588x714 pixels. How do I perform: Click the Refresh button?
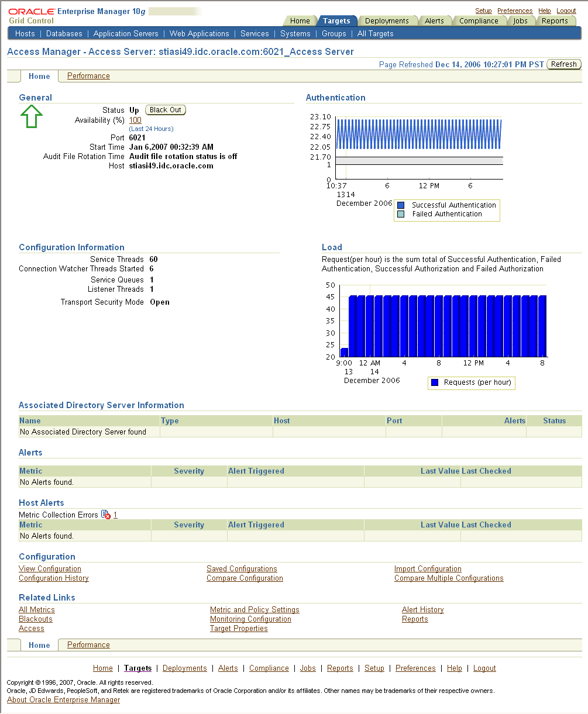tap(563, 64)
